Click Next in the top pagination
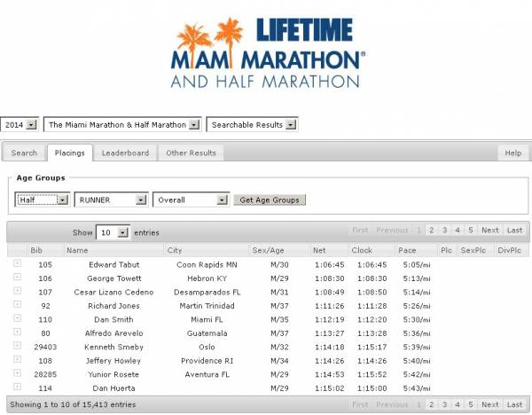This screenshot has height=415, width=532. point(490,231)
